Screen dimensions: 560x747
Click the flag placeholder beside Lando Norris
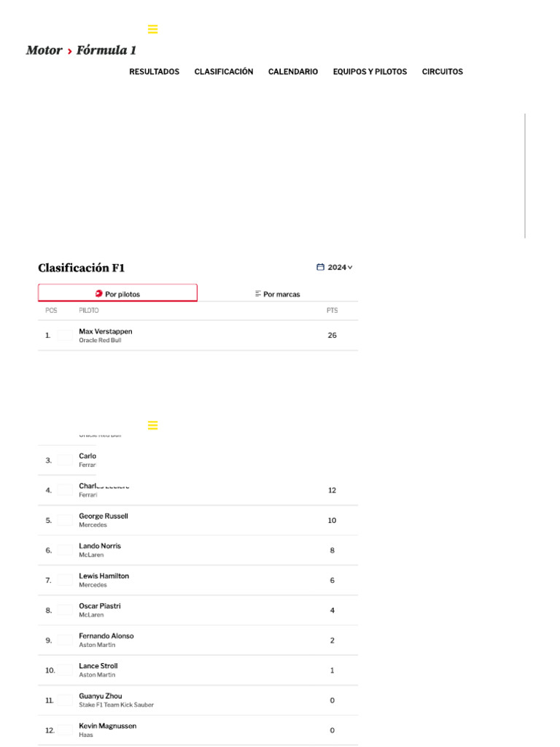click(66, 550)
